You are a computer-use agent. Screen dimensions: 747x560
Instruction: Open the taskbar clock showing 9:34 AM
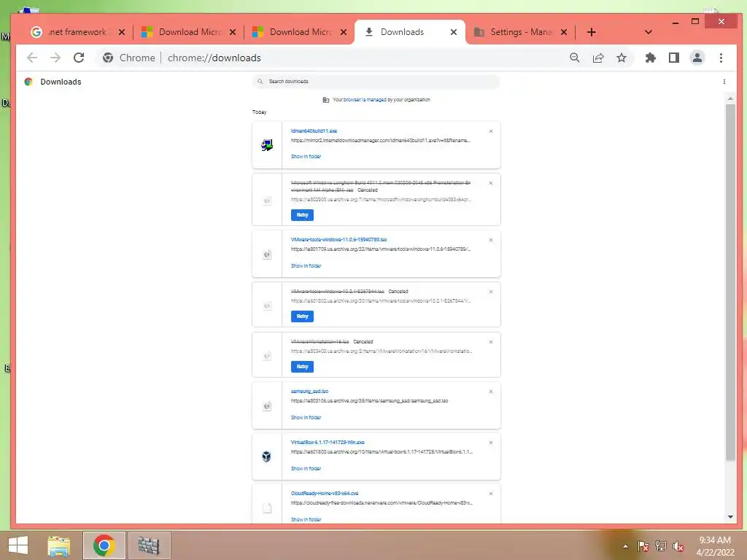715,546
